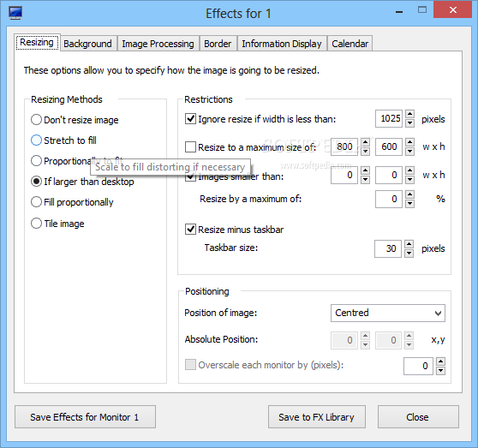Choose the Tile image option

(x=57, y=224)
